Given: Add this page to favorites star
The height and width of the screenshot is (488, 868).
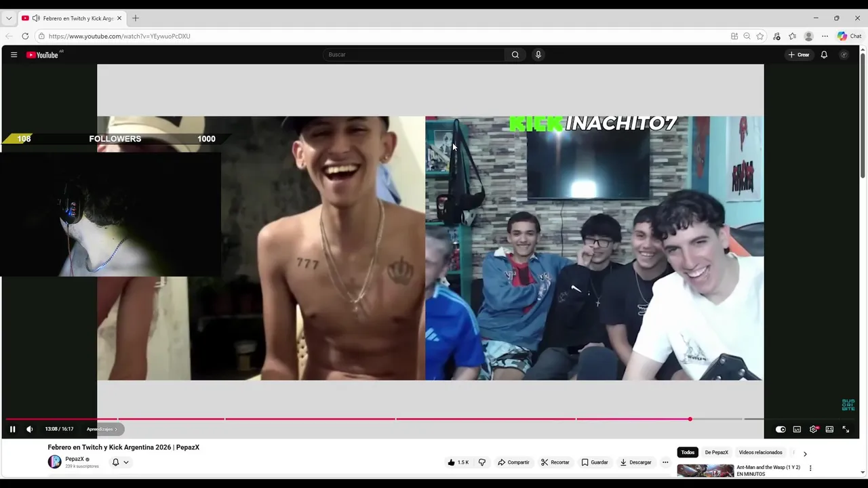Looking at the screenshot, I should (x=760, y=36).
